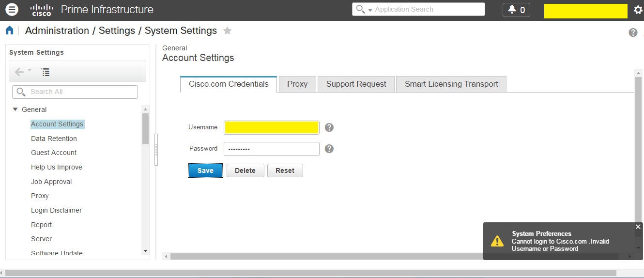This screenshot has height=278, width=644.
Task: Open Data Retention settings
Action: pyautogui.click(x=54, y=139)
